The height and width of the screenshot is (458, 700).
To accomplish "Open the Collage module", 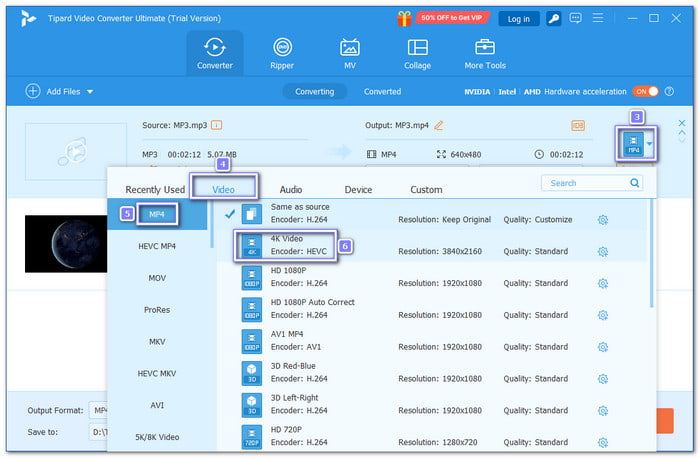I will point(417,53).
